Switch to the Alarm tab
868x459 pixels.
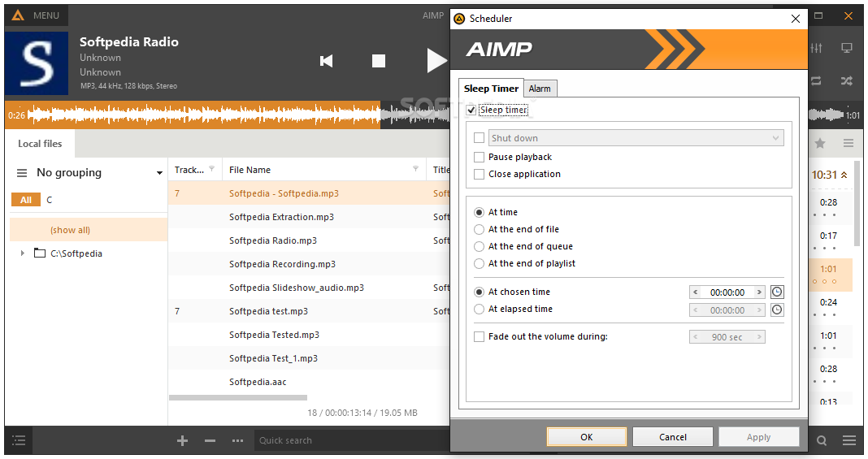pos(540,89)
